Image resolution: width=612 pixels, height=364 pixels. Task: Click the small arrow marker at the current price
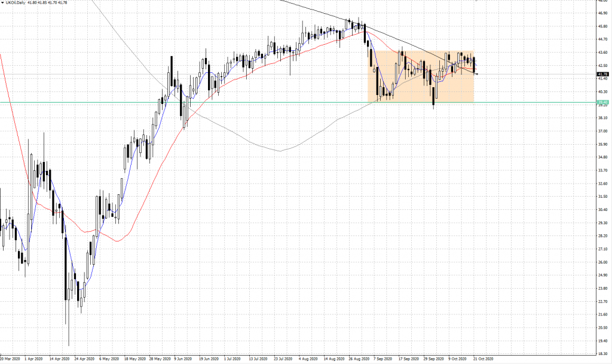click(x=477, y=74)
